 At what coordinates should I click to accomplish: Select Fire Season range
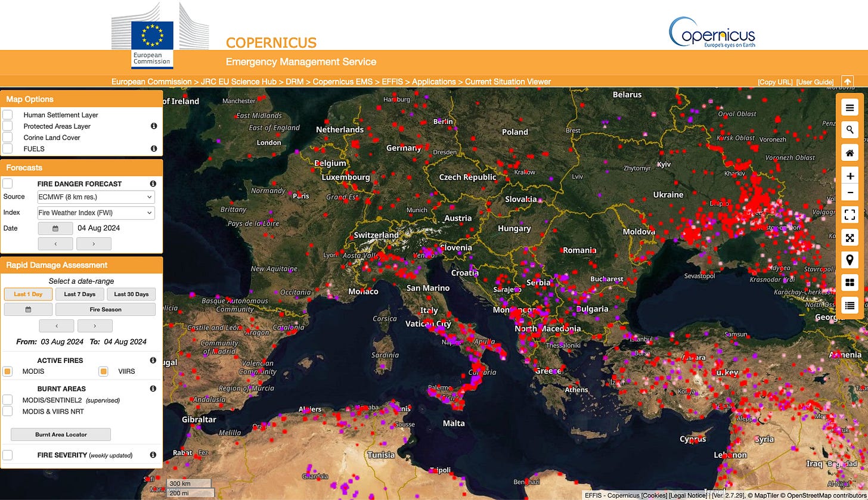[106, 309]
